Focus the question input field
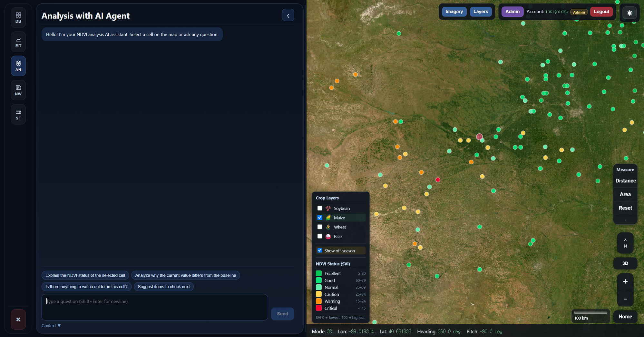644x337 pixels. 155,307
